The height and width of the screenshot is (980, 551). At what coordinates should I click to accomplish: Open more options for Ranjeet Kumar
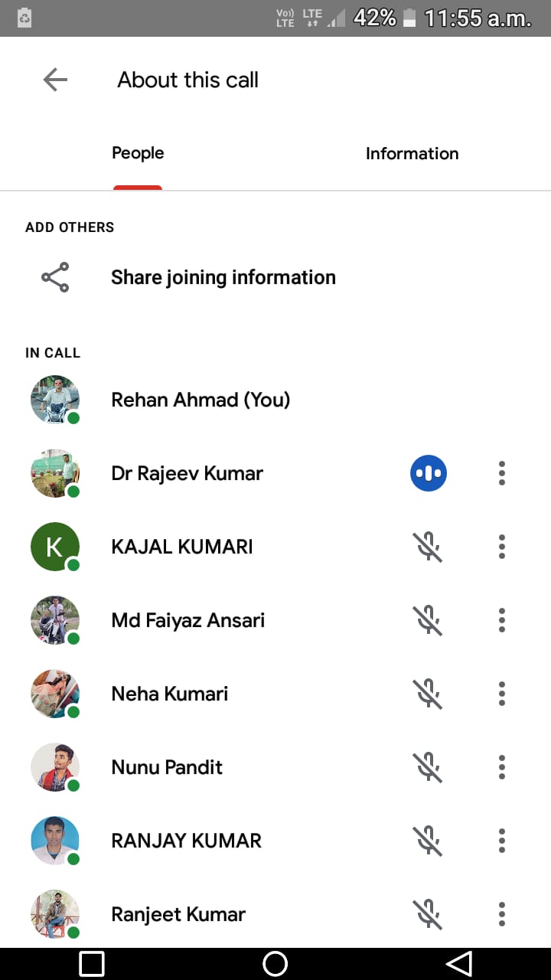pyautogui.click(x=502, y=914)
